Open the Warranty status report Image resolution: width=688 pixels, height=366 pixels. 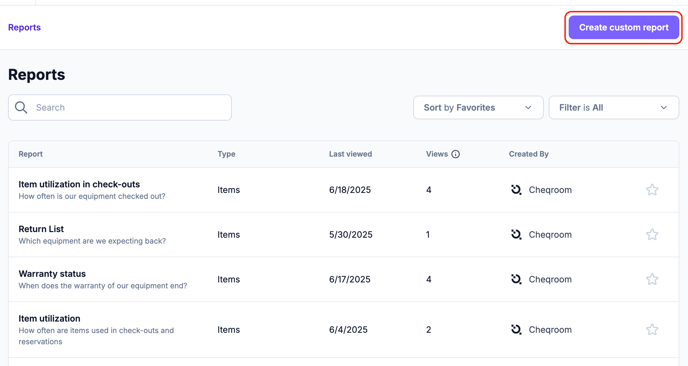point(52,274)
